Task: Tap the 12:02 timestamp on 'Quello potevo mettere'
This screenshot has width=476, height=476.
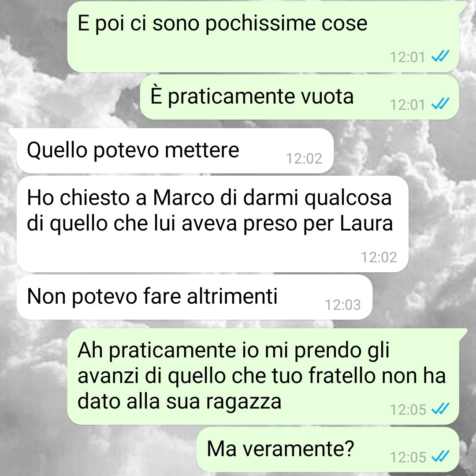Action: click(x=304, y=159)
